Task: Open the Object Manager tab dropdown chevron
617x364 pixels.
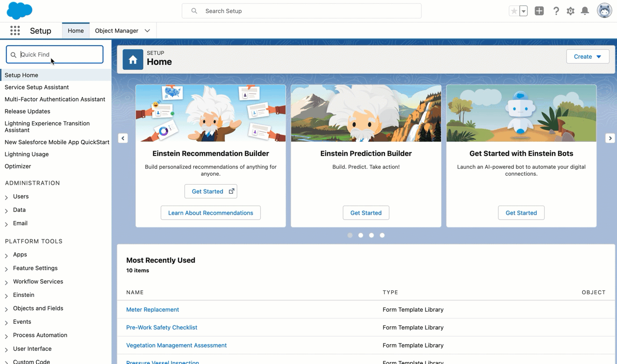Action: [x=147, y=31]
